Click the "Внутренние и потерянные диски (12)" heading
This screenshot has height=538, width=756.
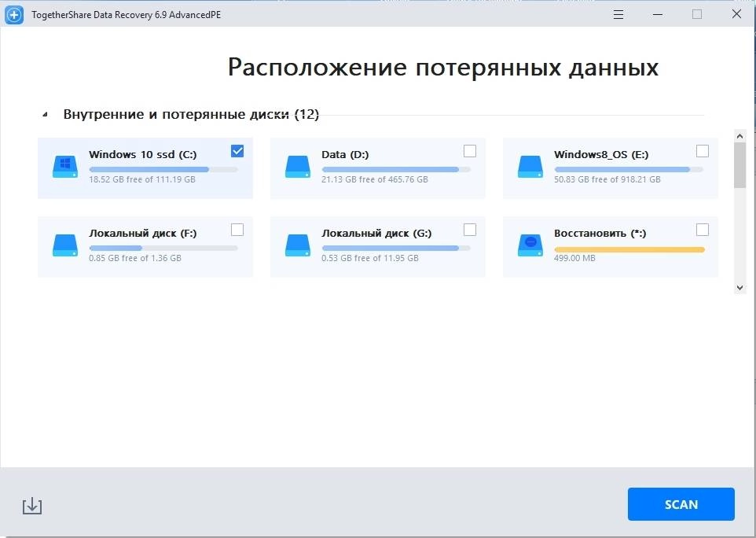191,114
